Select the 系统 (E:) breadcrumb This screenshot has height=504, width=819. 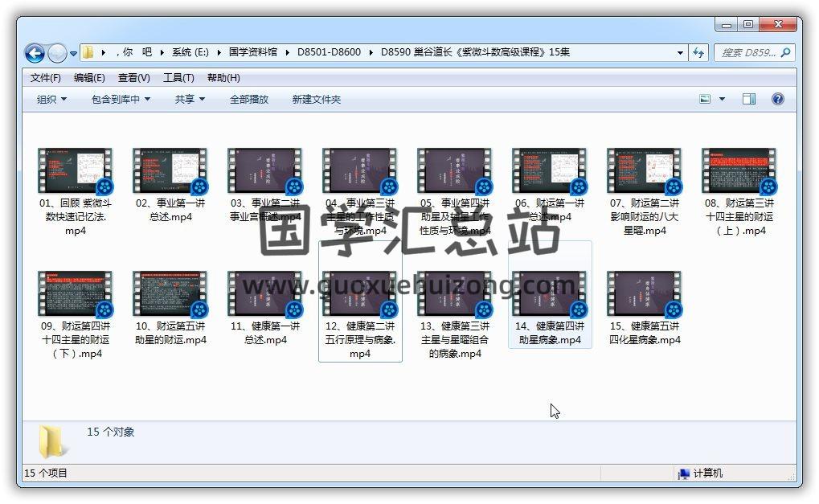(x=190, y=52)
